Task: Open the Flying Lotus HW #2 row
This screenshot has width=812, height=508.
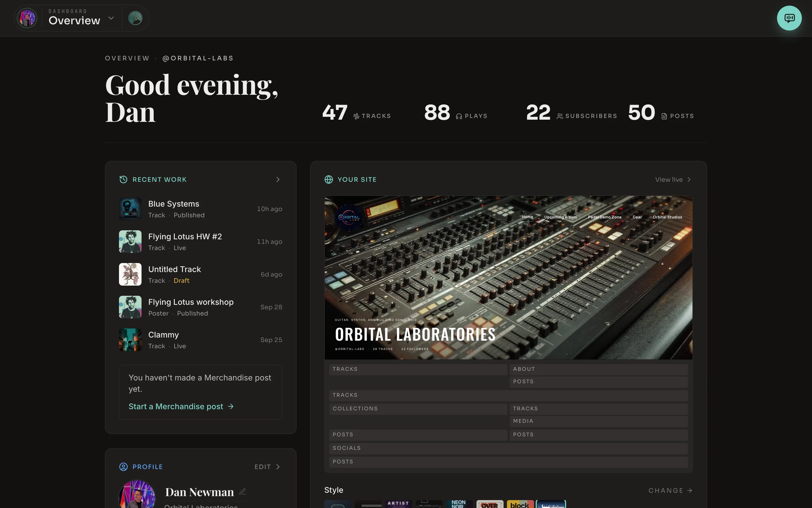Action: pos(201,242)
